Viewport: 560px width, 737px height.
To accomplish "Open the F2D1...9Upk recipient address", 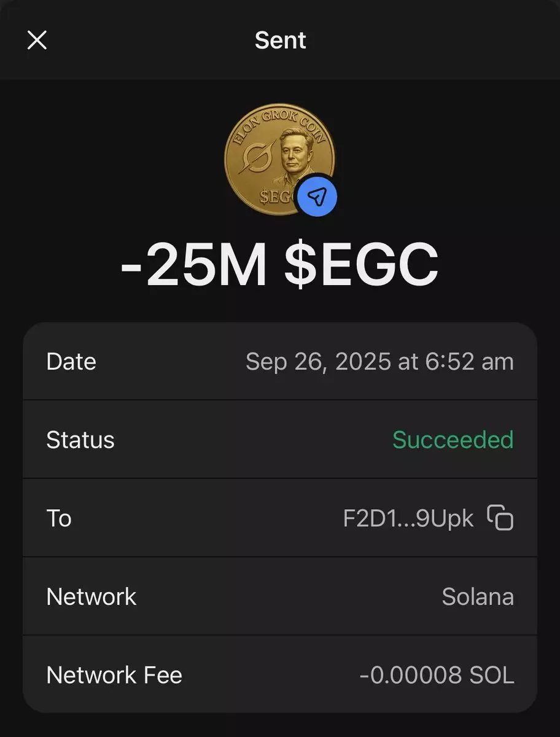I will coord(408,518).
